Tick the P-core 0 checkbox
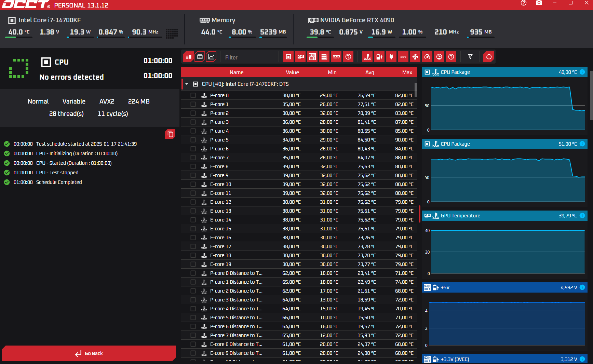This screenshot has width=593, height=364. [x=193, y=95]
